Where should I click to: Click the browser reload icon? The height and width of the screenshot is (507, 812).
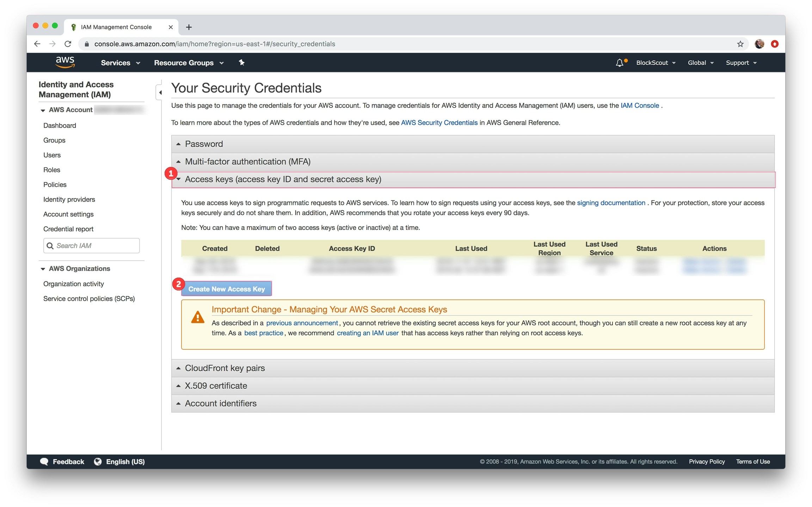(68, 44)
